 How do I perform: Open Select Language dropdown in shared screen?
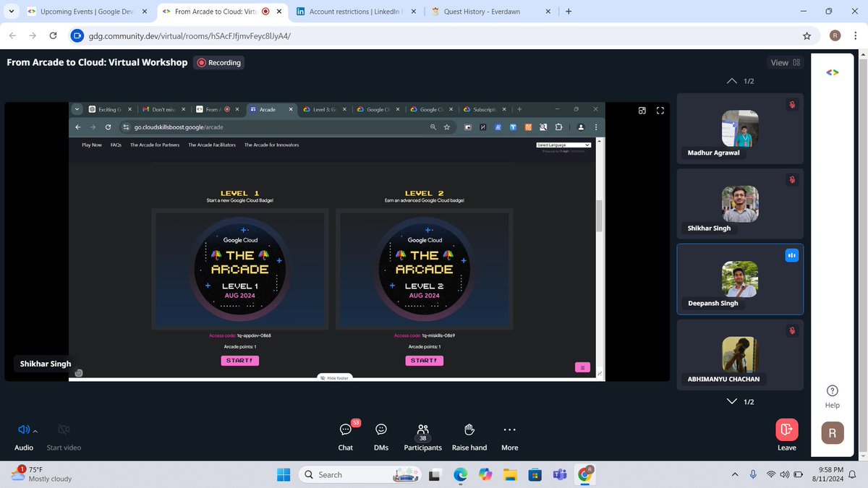coord(564,145)
